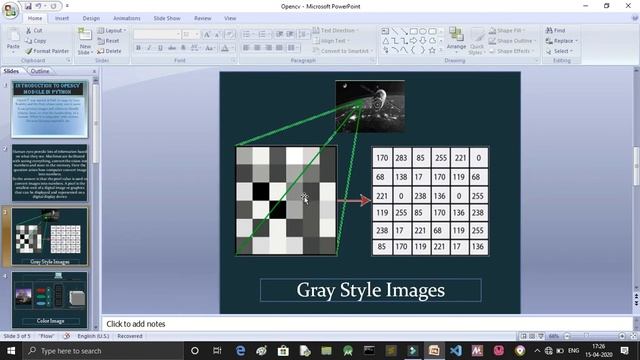
Task: Open the font name combo box
Action: click(x=157, y=34)
